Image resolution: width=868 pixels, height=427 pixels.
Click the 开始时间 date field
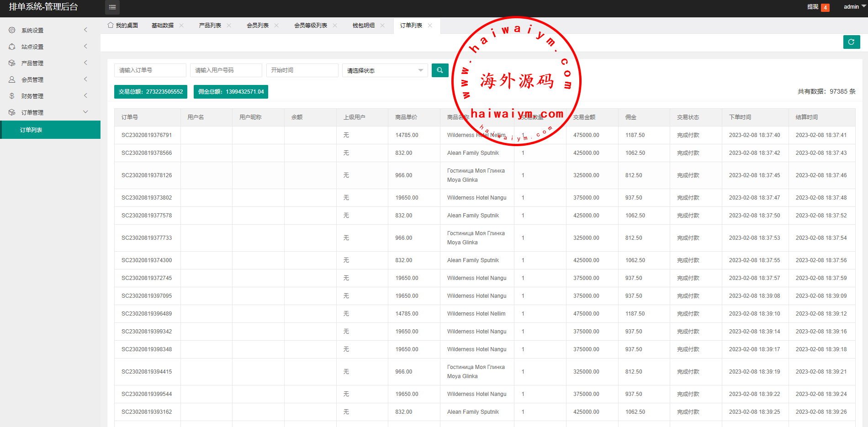(302, 70)
